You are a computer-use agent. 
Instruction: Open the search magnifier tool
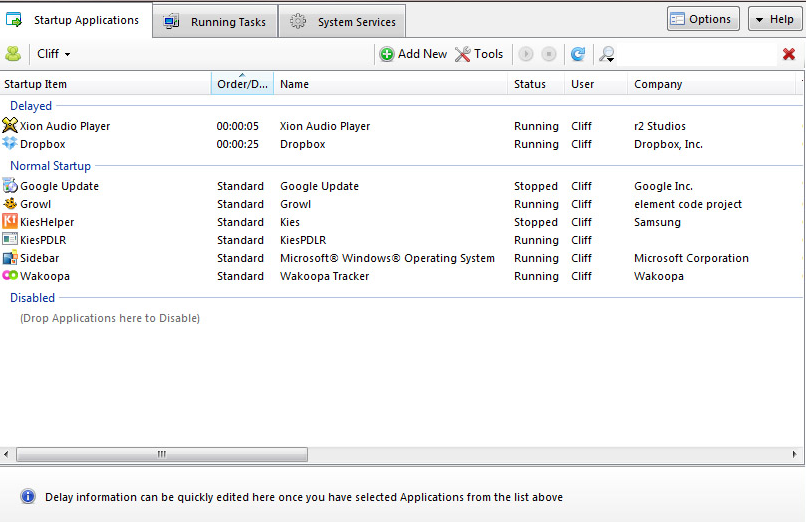pos(607,54)
